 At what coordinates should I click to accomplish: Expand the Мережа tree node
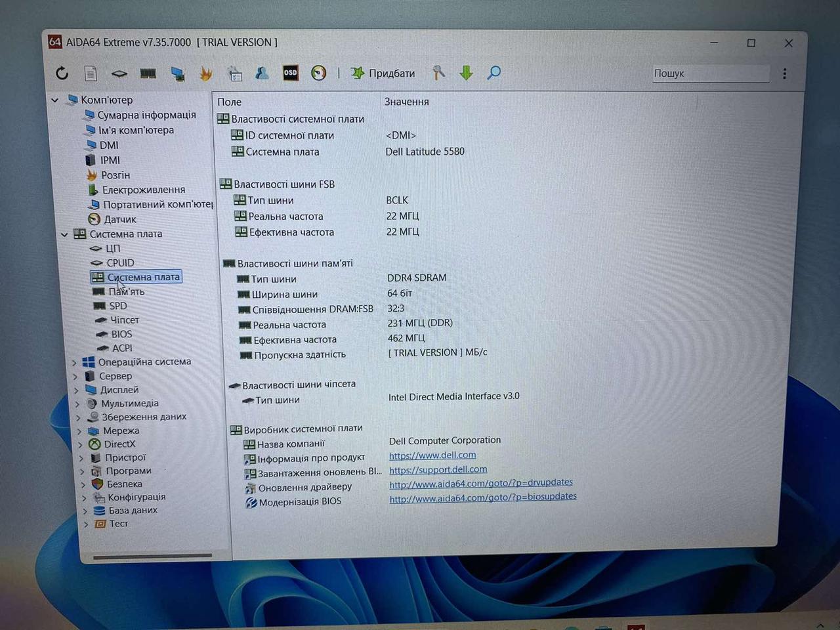[79, 432]
